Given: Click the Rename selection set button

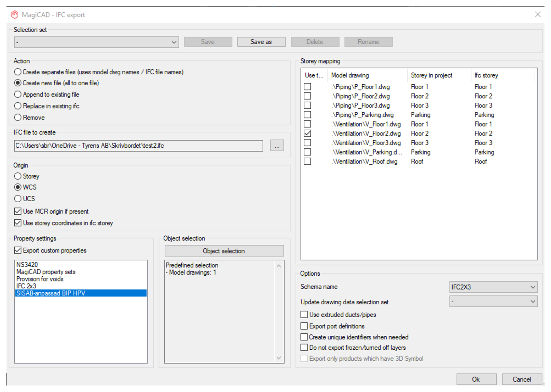Looking at the screenshot, I should (368, 42).
